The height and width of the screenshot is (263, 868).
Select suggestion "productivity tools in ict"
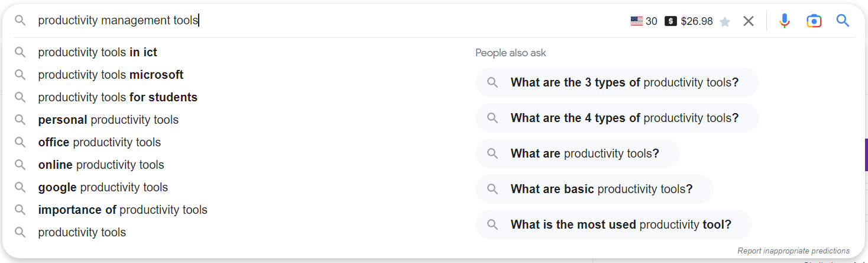click(x=98, y=52)
